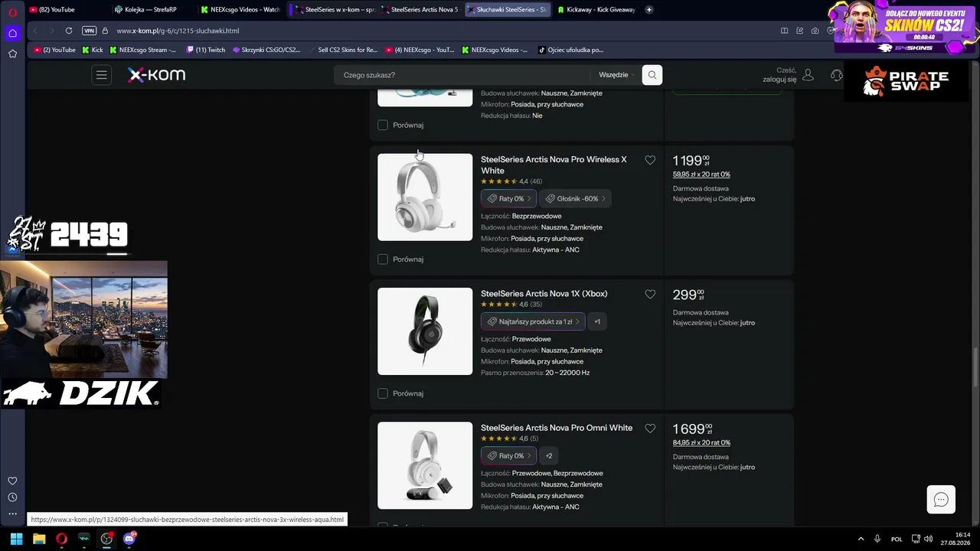Open the black Arctis Nova 1X thumbnail
Viewport: 980px width, 551px height.
[425, 331]
